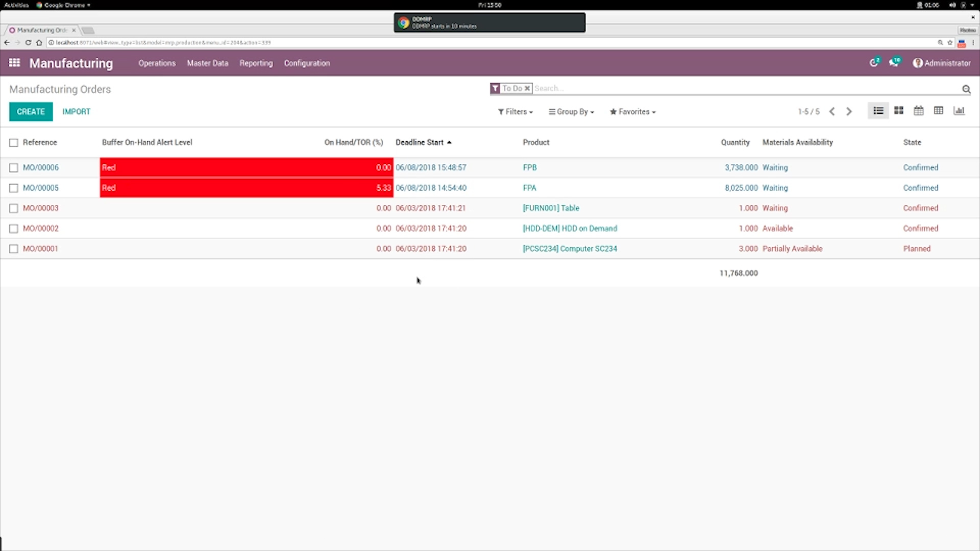The width and height of the screenshot is (980, 551).
Task: Click the search magnifier icon
Action: pyautogui.click(x=966, y=89)
